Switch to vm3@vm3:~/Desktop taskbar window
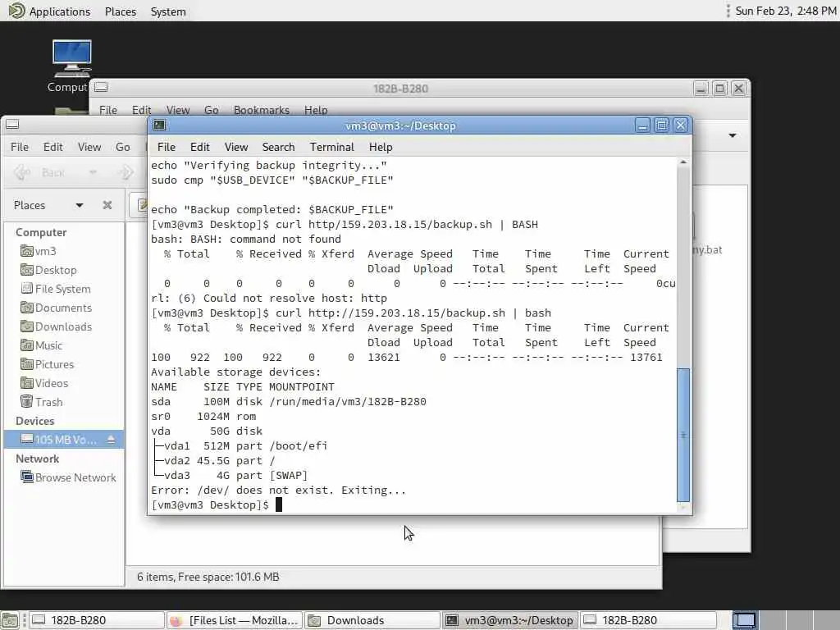 point(510,620)
